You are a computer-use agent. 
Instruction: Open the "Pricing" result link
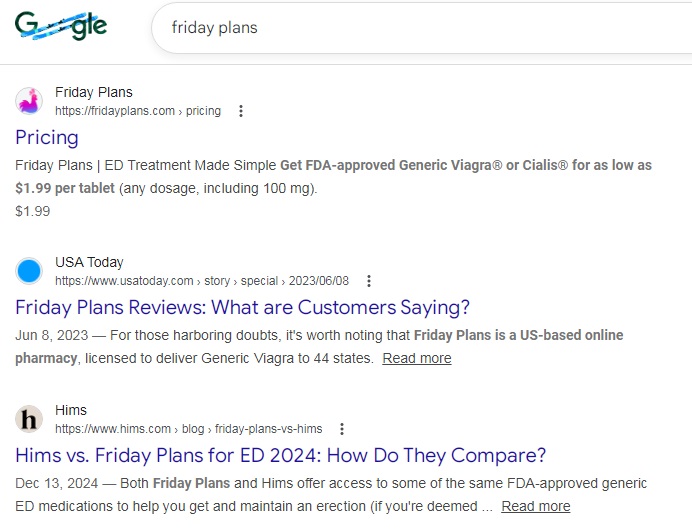pos(47,137)
